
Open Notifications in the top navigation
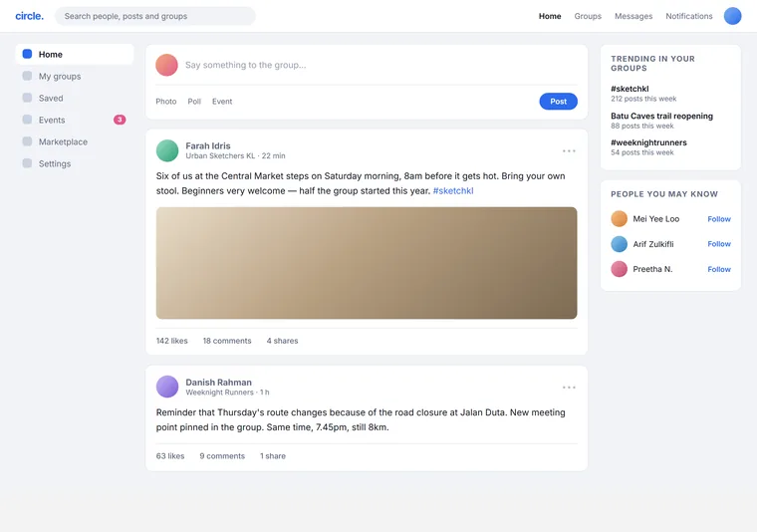(x=689, y=16)
